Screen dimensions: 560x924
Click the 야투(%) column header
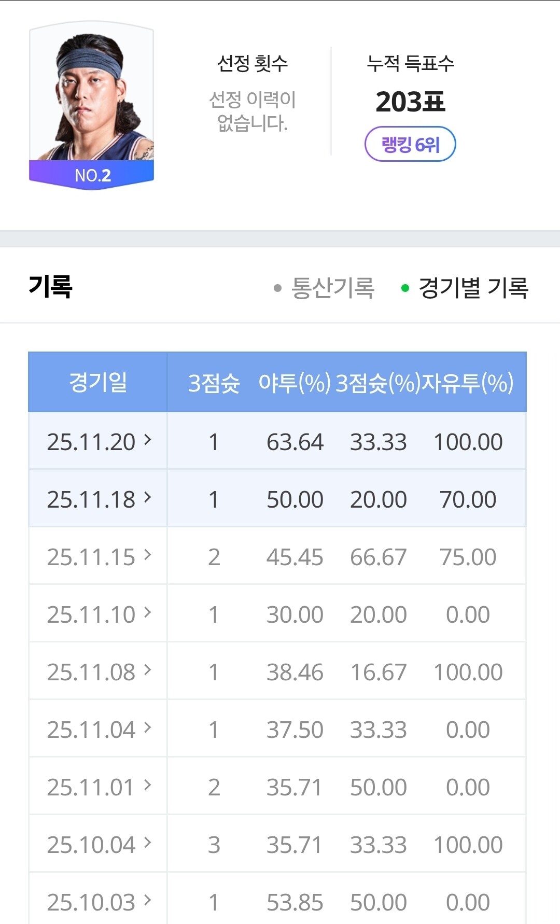295,384
